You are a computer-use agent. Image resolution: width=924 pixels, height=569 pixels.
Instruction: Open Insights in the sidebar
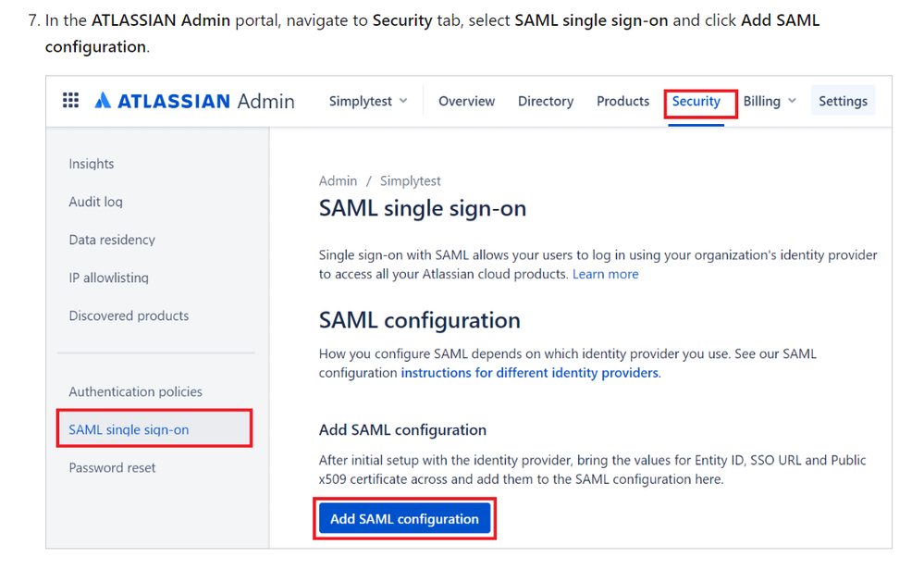92,164
